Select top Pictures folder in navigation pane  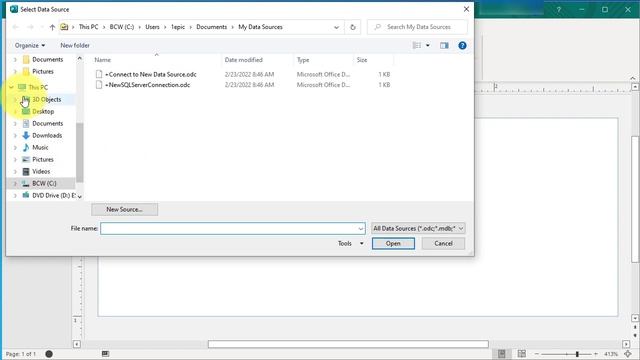pos(42,71)
